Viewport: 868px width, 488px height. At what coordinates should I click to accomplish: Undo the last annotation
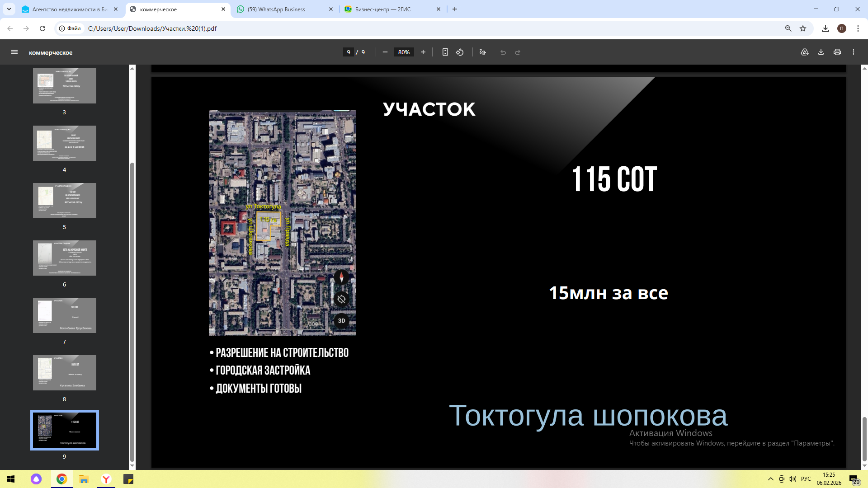503,52
